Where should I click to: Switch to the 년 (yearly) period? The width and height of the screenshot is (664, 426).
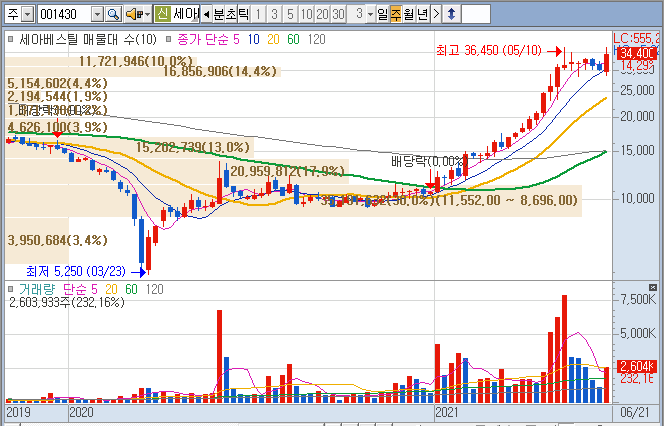point(423,14)
